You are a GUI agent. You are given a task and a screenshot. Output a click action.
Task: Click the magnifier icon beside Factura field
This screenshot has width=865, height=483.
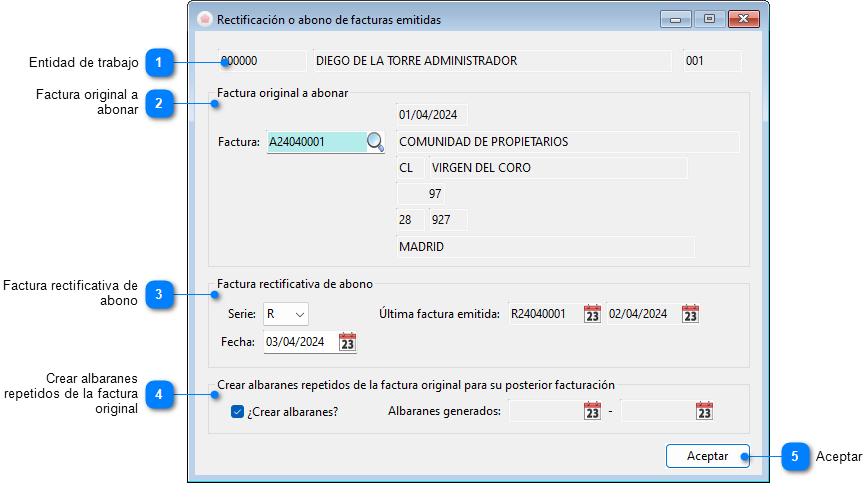point(375,142)
